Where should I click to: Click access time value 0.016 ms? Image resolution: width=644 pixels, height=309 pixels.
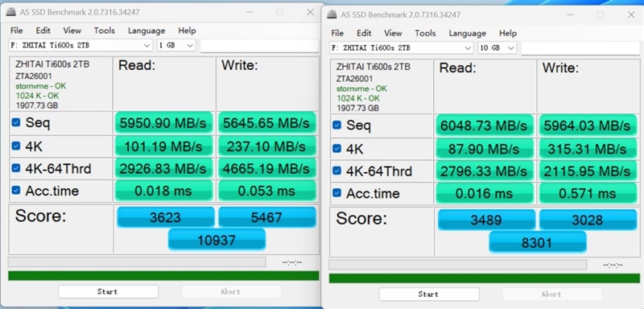pyautogui.click(x=485, y=192)
